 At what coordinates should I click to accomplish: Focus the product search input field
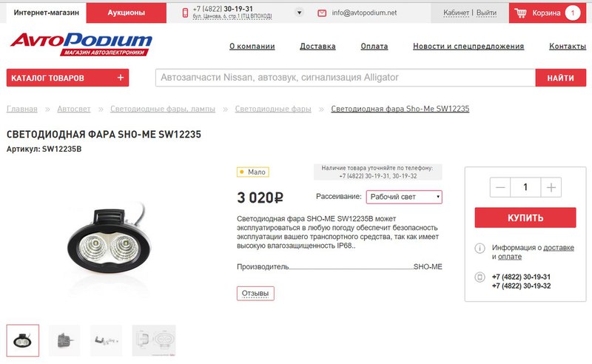[x=346, y=78]
